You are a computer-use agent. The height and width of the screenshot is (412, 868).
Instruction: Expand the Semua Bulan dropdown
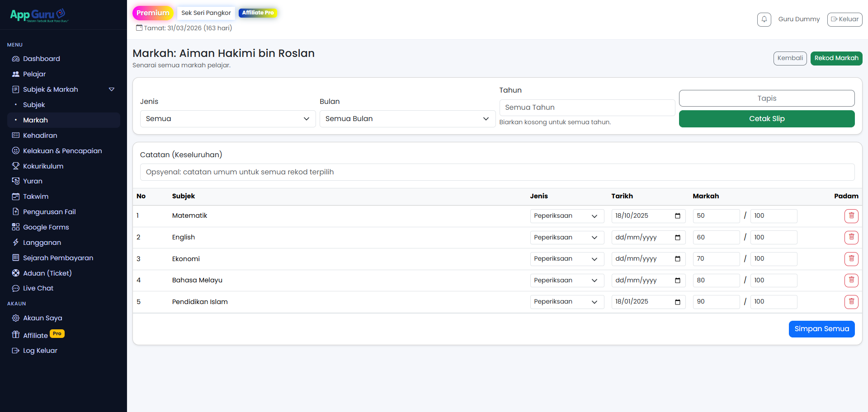407,119
